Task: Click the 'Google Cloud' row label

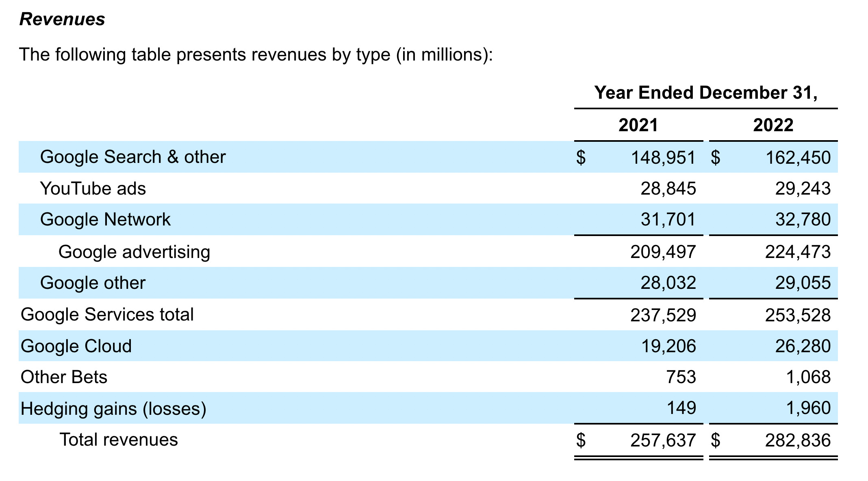Action: (x=76, y=346)
